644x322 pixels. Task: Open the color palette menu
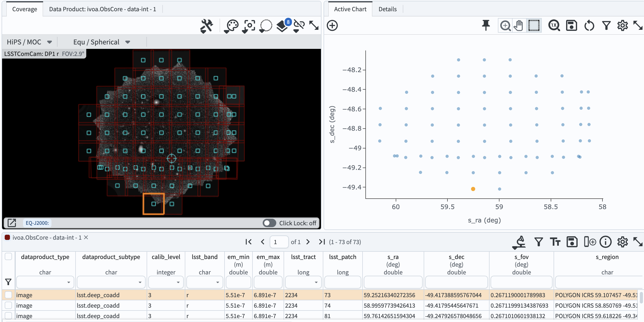[x=232, y=26]
